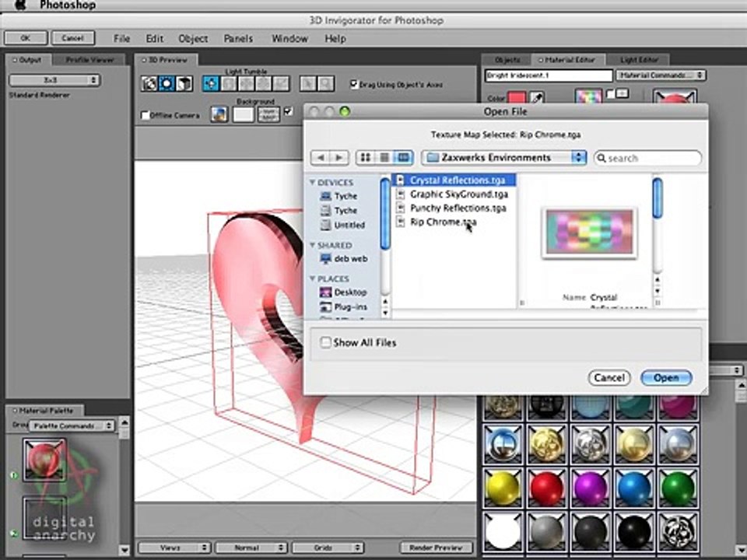
Task: Open the 3x3 output dropdown
Action: pos(54,80)
